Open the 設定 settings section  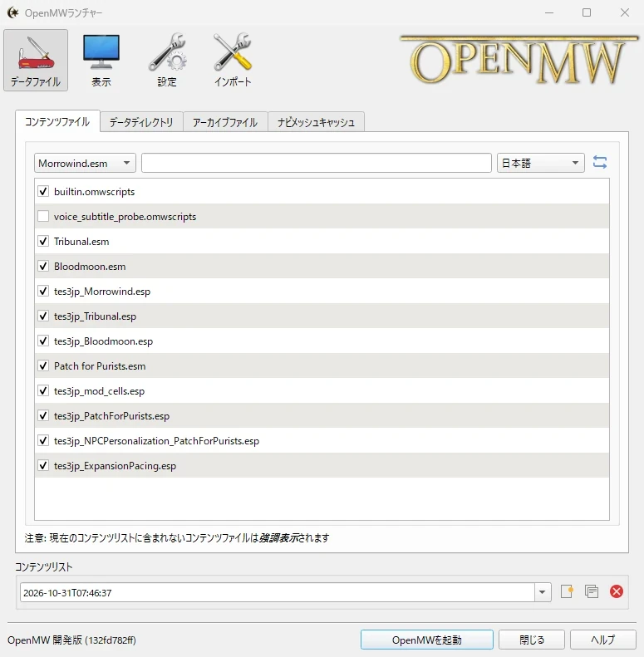click(167, 60)
